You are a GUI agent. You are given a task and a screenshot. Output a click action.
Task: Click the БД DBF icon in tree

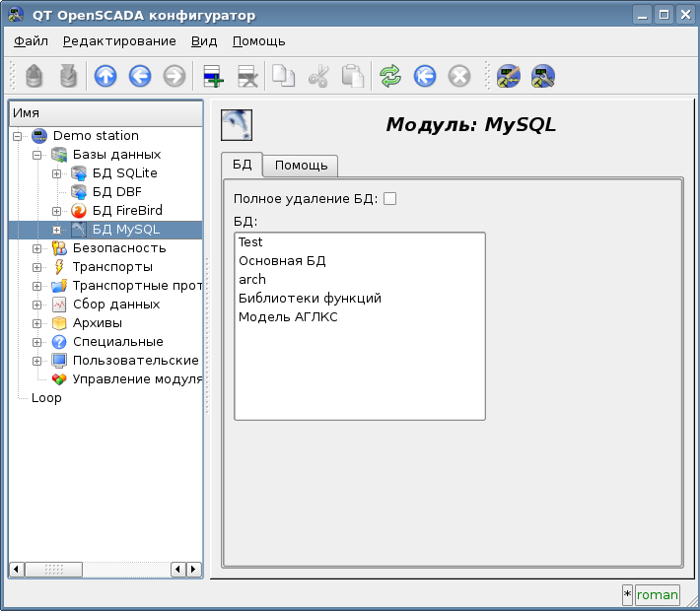coord(79,192)
